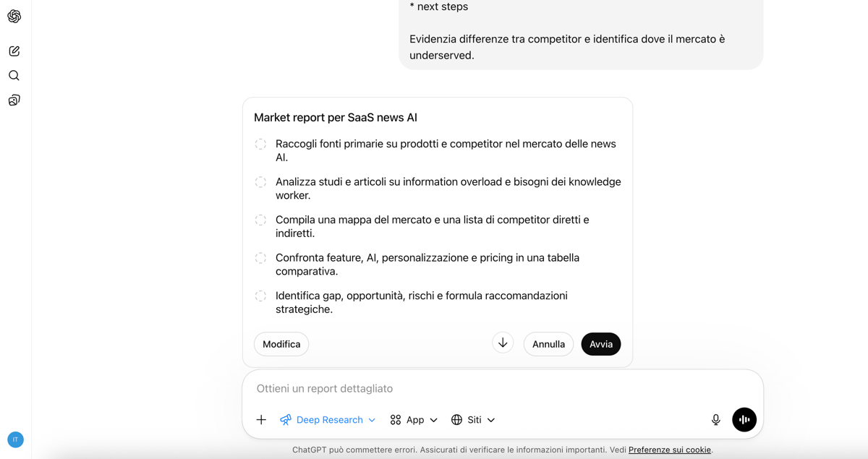Click the Annulla button
868x459 pixels.
(x=548, y=344)
